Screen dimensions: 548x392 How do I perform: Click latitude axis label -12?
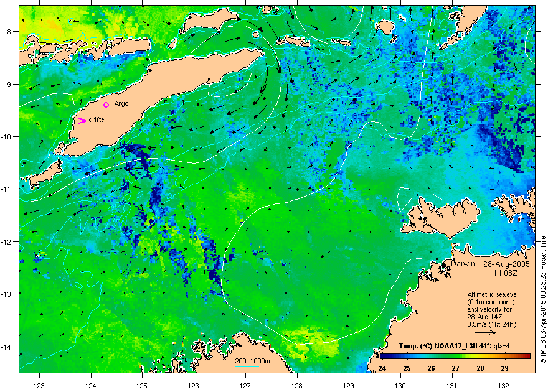[x=7, y=241]
